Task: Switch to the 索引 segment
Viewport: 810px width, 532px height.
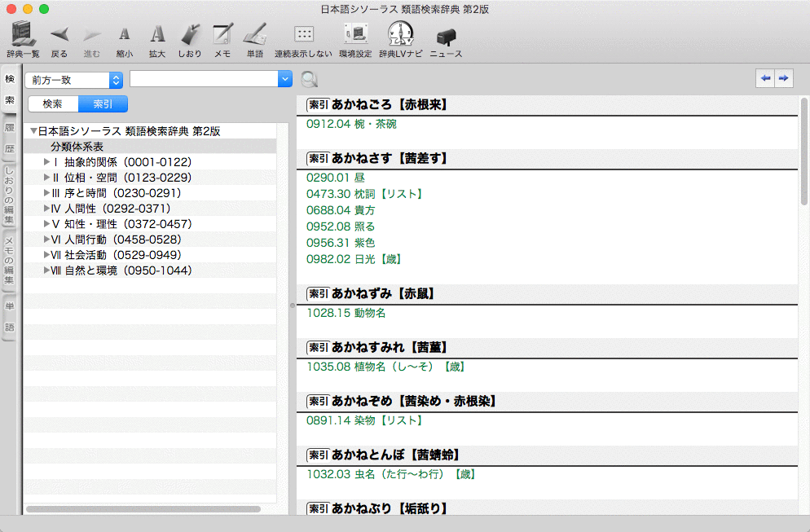Action: [103, 103]
